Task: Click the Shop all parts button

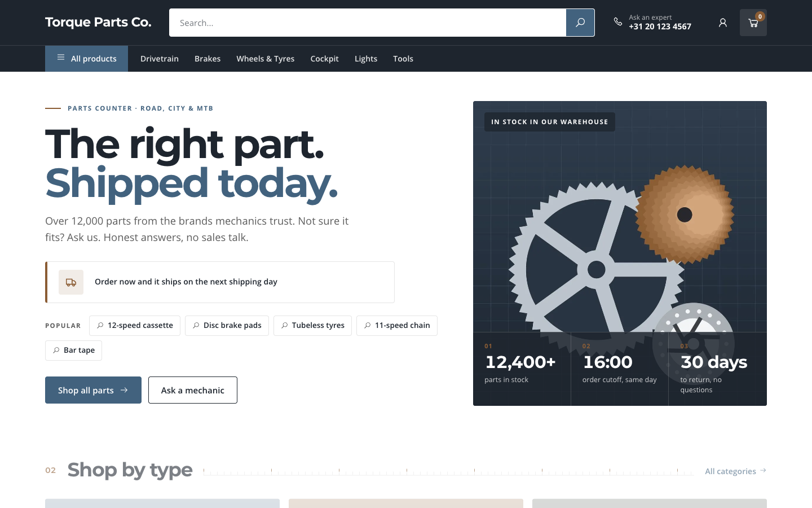Action: click(93, 390)
